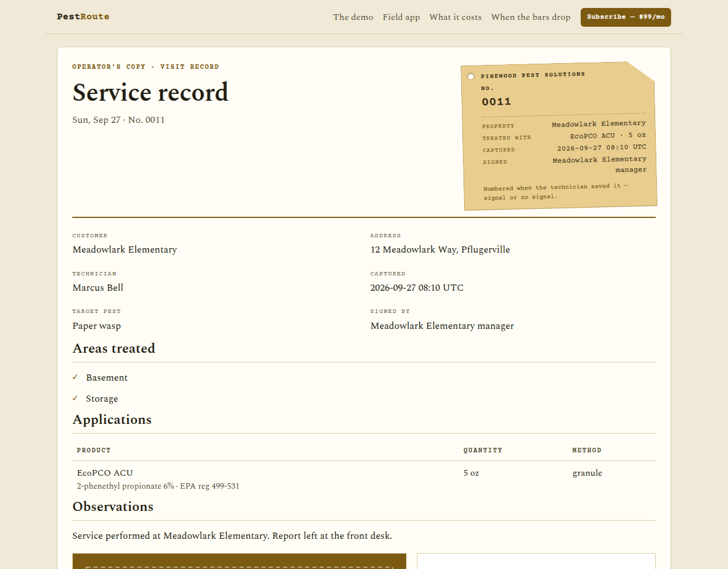The image size is (728, 569).
Task: Click the captured value under Captured field
Action: click(417, 288)
